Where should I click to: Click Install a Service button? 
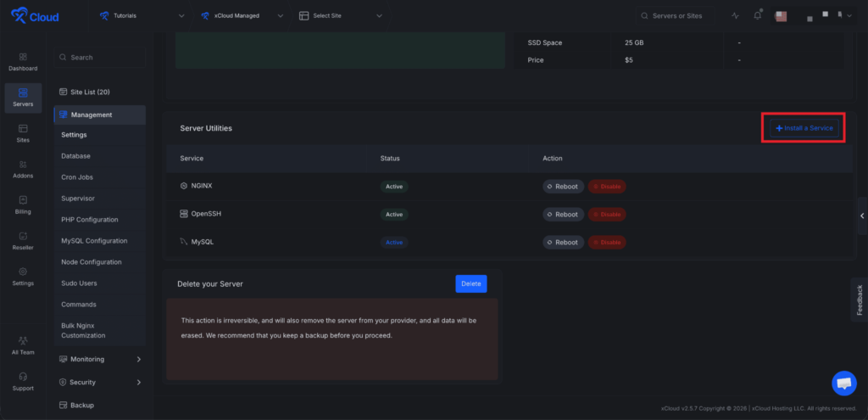click(804, 128)
